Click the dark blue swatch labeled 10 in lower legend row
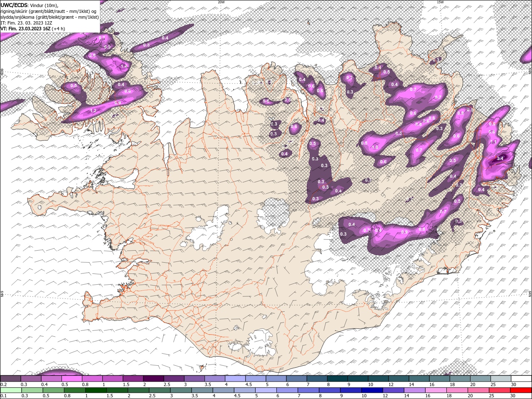This screenshot has width=532, height=399. click(372, 390)
